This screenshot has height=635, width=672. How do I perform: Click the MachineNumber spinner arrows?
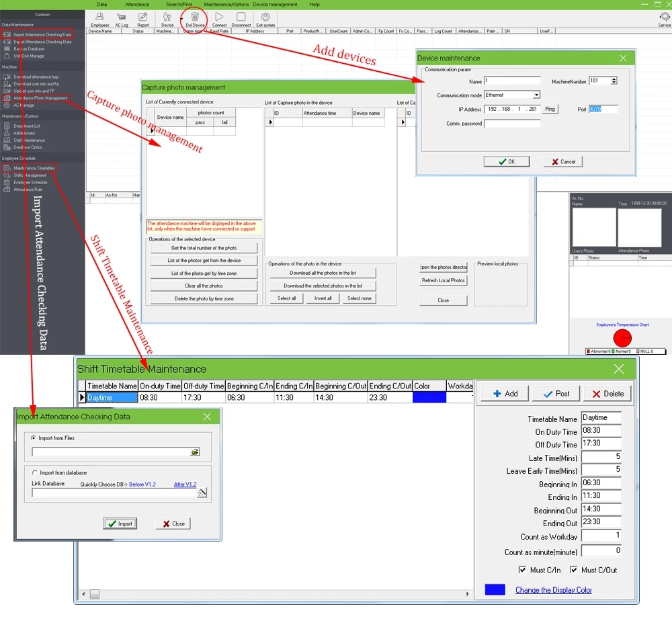(614, 81)
